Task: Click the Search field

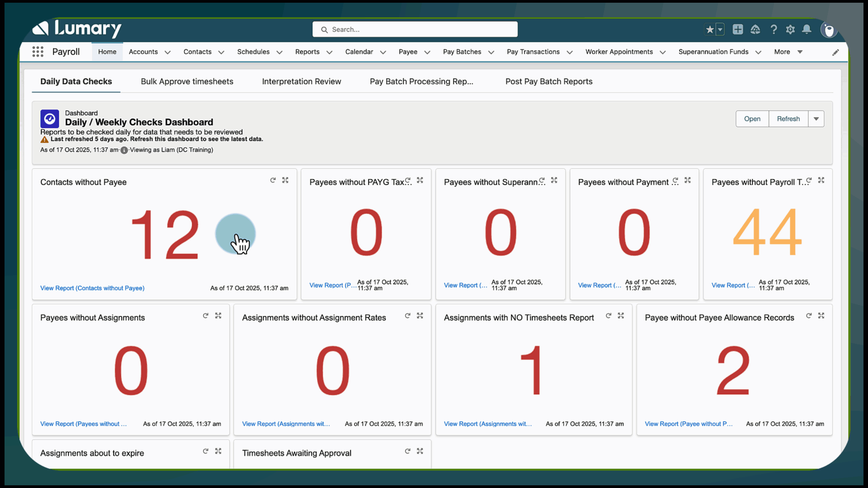Action: pos(415,29)
